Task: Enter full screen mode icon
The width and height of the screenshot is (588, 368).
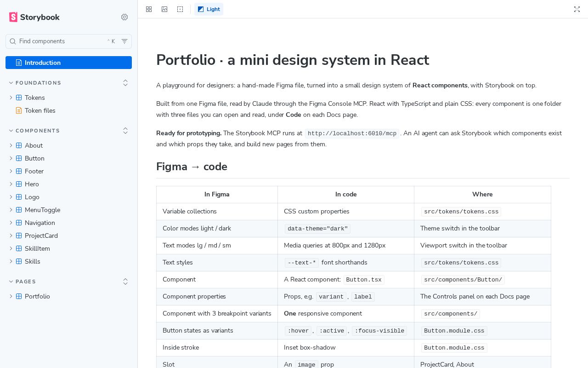Action: point(577,9)
